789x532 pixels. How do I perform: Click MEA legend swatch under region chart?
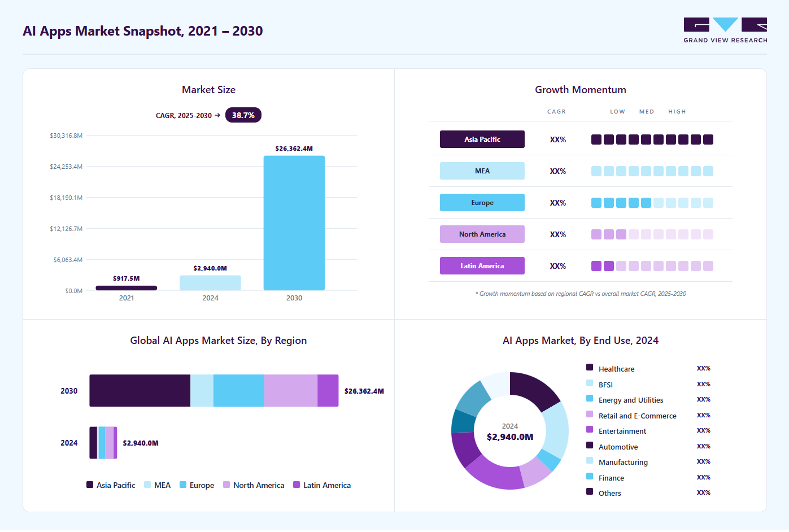coord(147,485)
